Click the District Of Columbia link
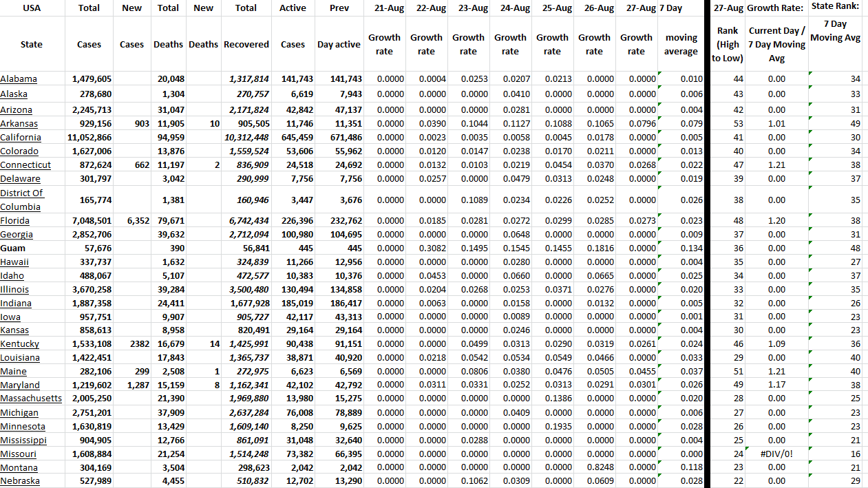This screenshot has height=488, width=868. coord(21,200)
